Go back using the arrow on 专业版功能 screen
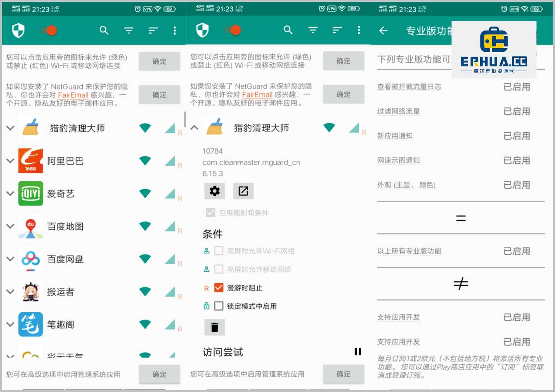This screenshot has height=392, width=555. coord(383,31)
